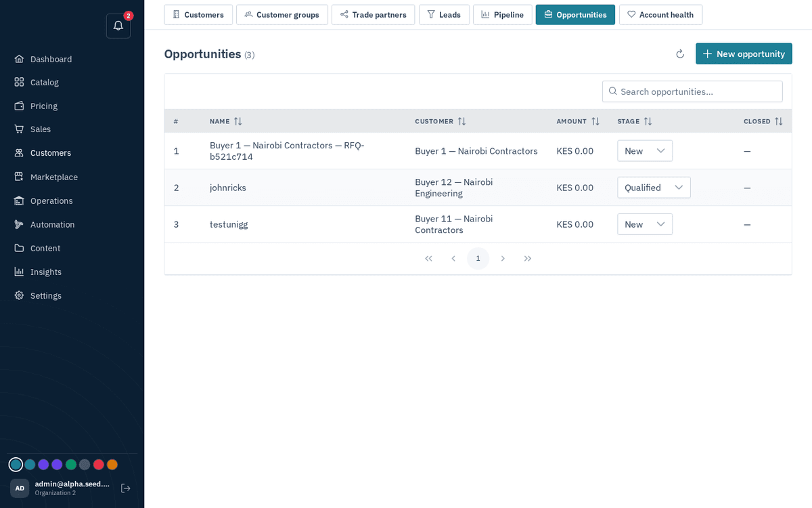Open Pricing tag icon in sidebar
Image resolution: width=812 pixels, height=508 pixels.
click(19, 106)
